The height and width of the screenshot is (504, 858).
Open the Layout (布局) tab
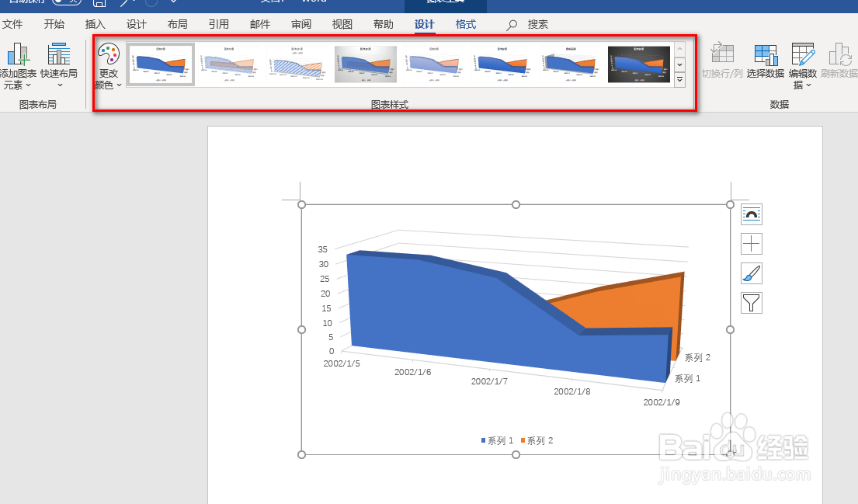tap(177, 25)
